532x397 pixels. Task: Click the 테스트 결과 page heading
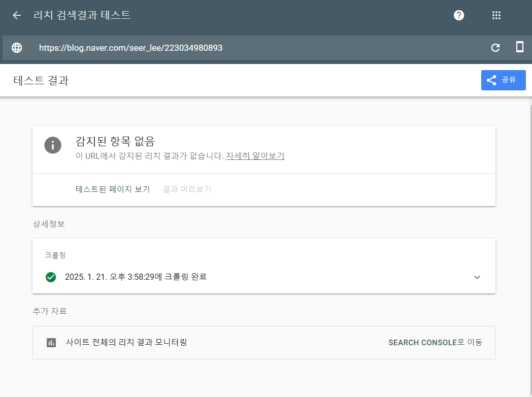point(41,80)
